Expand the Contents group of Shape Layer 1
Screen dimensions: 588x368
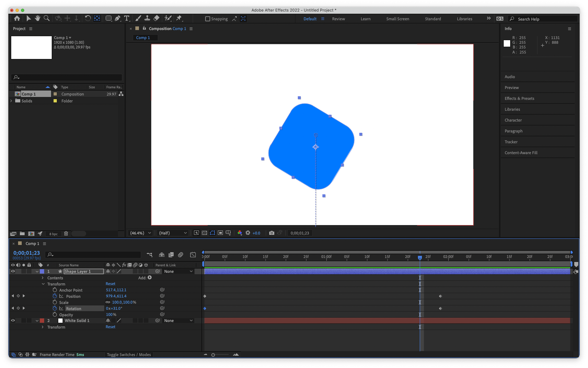43,278
